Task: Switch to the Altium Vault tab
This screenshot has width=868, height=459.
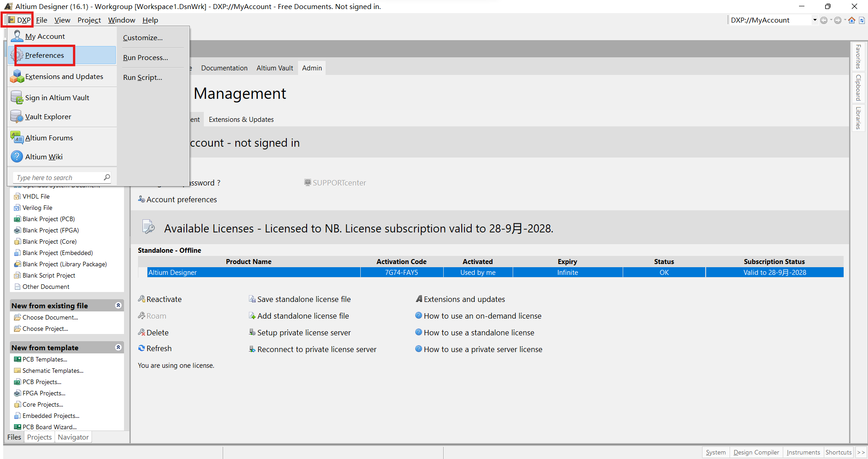Action: coord(275,68)
